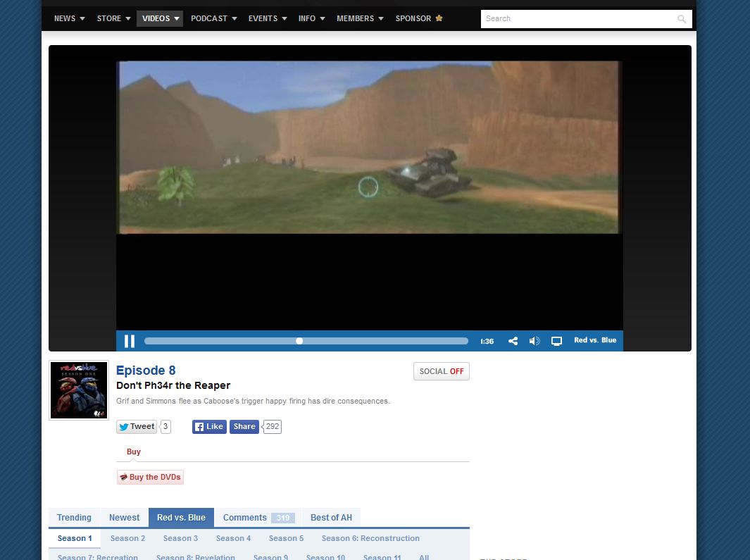
Task: Mute the video volume speaker icon
Action: pyautogui.click(x=535, y=341)
